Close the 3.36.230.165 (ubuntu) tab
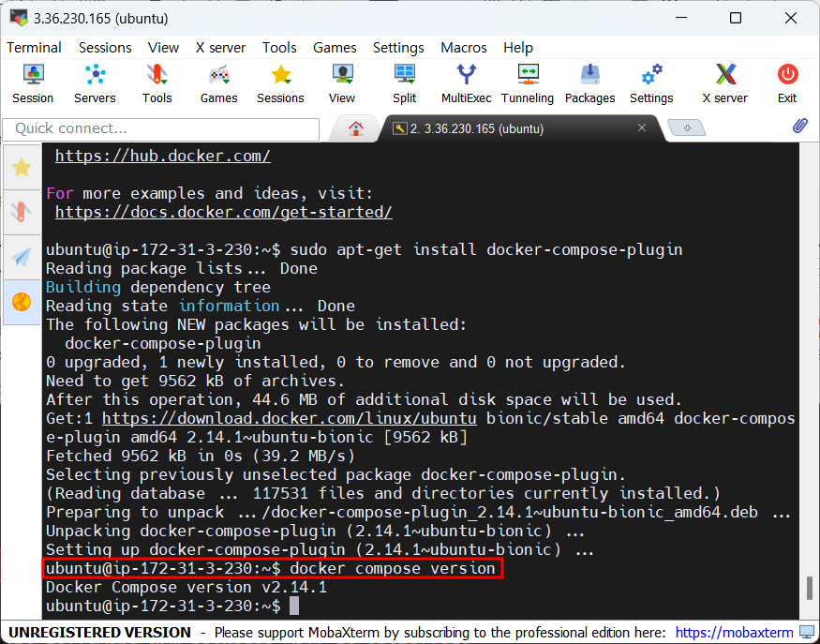 click(642, 127)
